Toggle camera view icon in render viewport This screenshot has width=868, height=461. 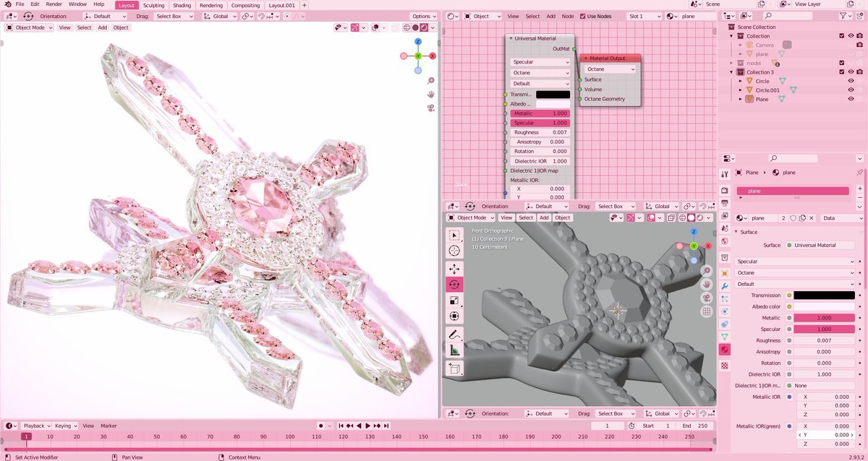point(431,108)
